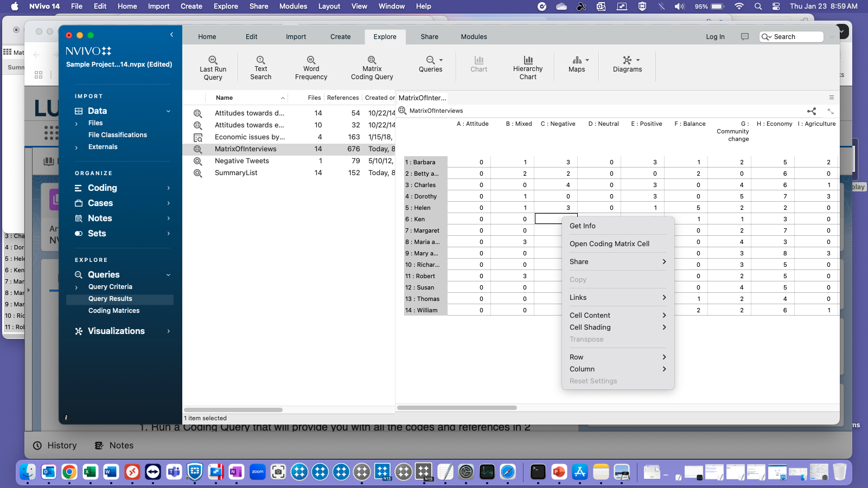The height and width of the screenshot is (488, 868).
Task: Select Query Results in the sidebar
Action: coord(111,298)
